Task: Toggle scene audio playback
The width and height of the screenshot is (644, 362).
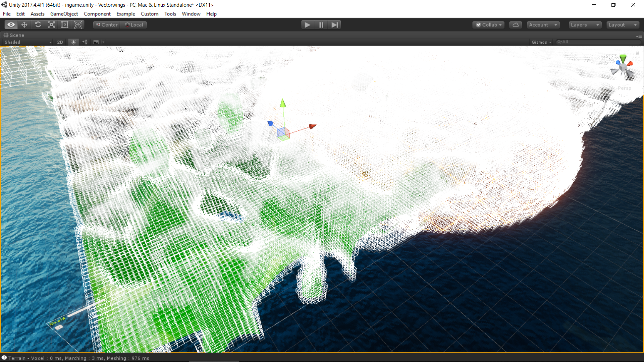Action: point(85,42)
